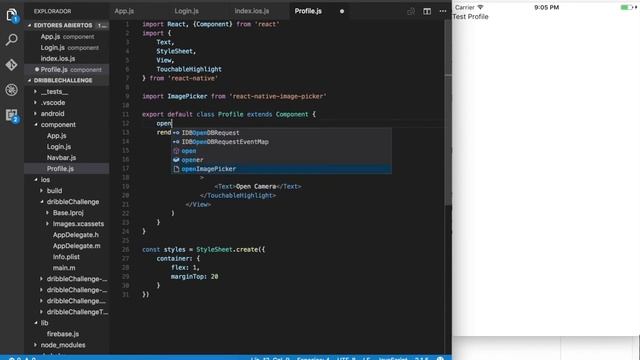Open index.ios.js in open editors list
The height and width of the screenshot is (360, 640).
(67, 58)
